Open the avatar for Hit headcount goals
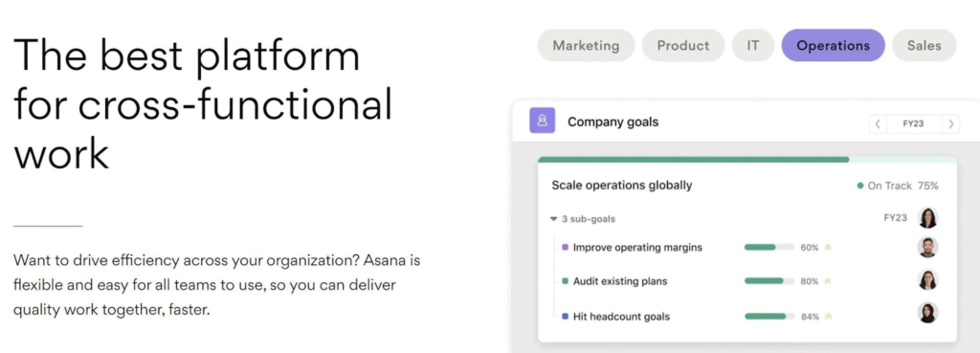Image resolution: width=980 pixels, height=353 pixels. click(x=927, y=313)
